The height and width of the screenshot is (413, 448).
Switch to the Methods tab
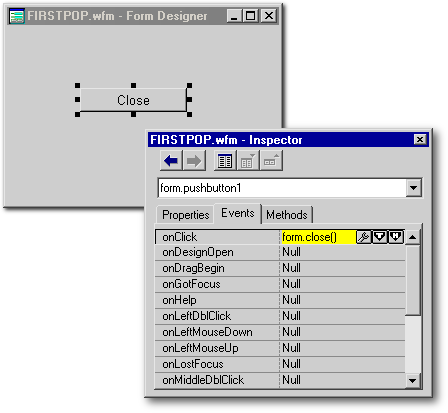pos(287,215)
